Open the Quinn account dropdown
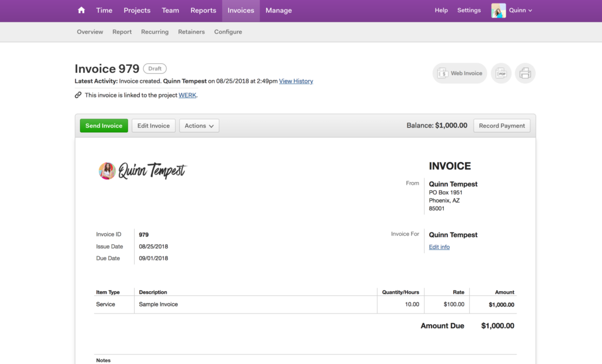The image size is (602, 364). coord(521,11)
